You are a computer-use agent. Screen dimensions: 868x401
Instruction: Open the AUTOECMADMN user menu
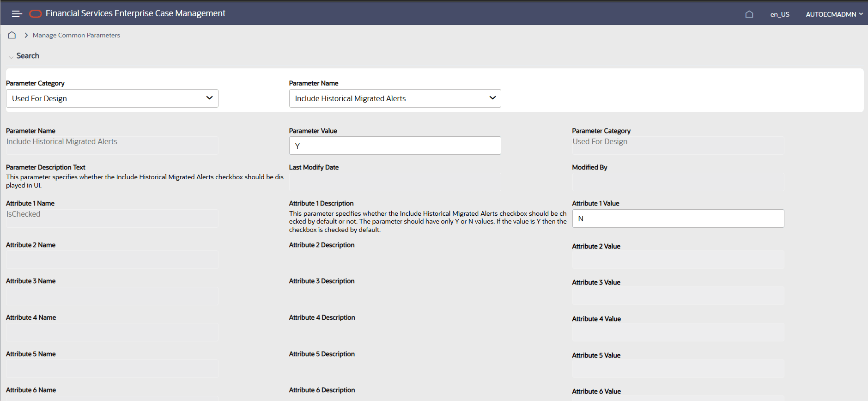(x=834, y=14)
